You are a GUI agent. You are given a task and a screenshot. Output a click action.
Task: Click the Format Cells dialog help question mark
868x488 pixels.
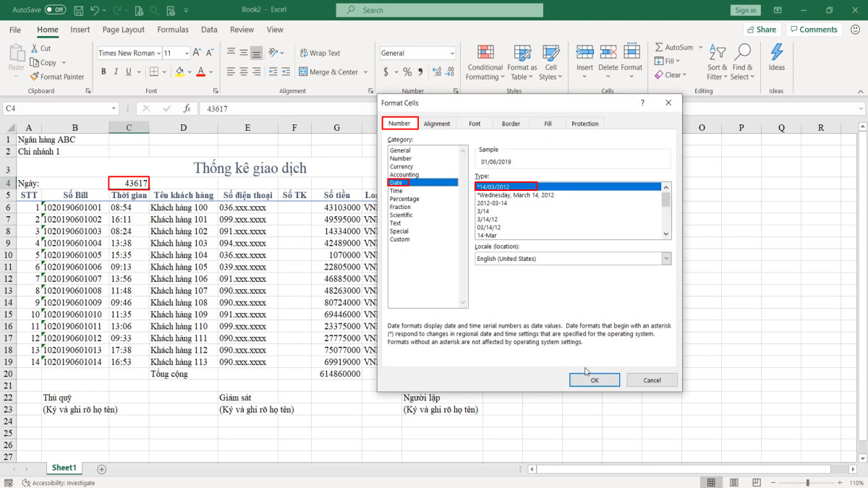pos(642,103)
